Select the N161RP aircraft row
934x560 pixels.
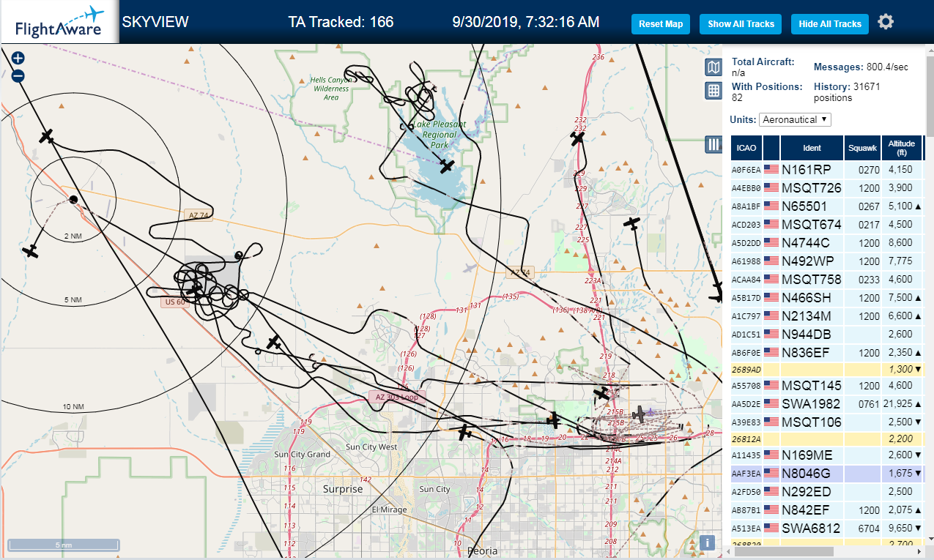click(828, 169)
